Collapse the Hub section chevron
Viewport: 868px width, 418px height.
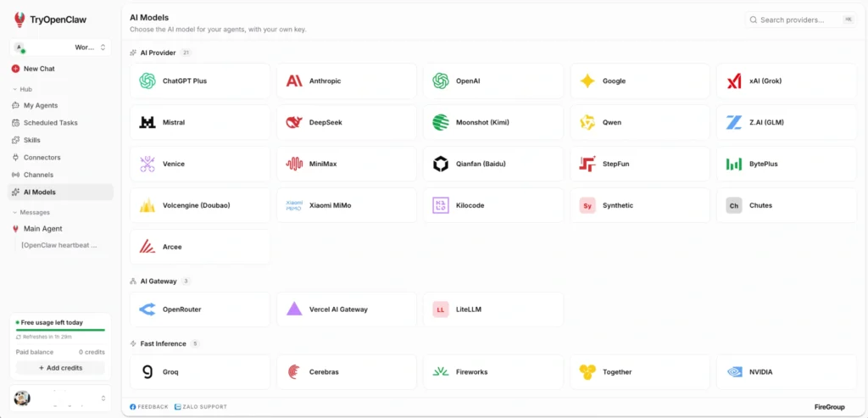coord(15,89)
